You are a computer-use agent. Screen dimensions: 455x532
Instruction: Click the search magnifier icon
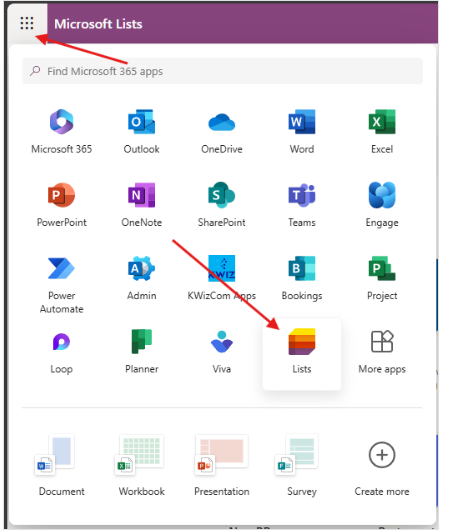click(35, 71)
